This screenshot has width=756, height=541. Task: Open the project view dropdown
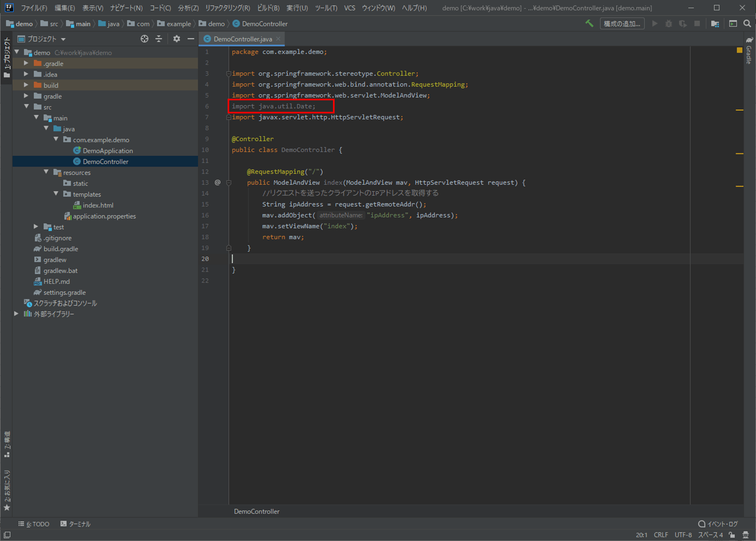[x=63, y=39]
